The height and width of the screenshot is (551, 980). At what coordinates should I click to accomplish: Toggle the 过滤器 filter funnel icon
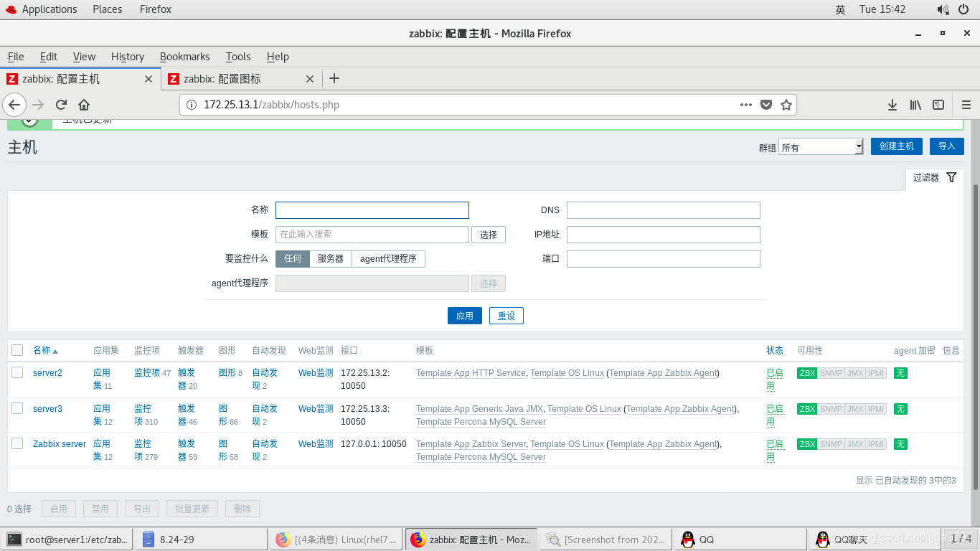(x=951, y=177)
